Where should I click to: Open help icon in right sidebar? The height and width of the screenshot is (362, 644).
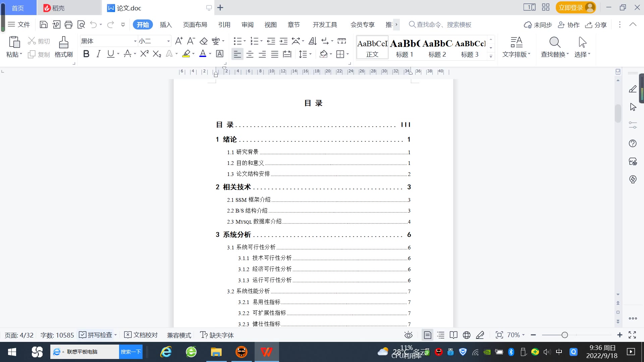(633, 143)
